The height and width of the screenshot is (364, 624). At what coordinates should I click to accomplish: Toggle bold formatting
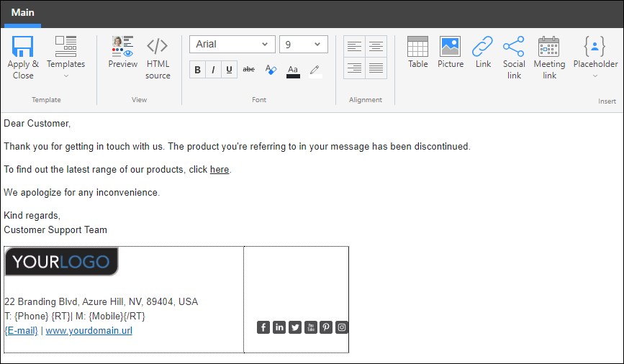coord(197,70)
